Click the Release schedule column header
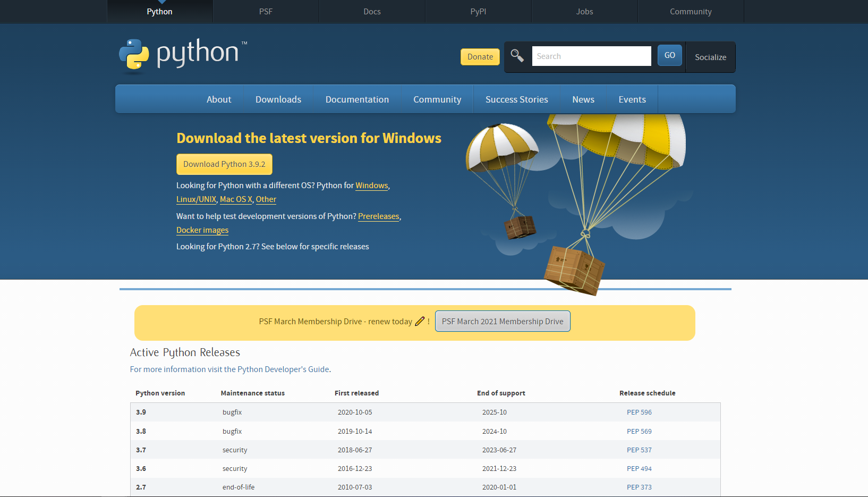Image resolution: width=868 pixels, height=497 pixels. pyautogui.click(x=648, y=393)
